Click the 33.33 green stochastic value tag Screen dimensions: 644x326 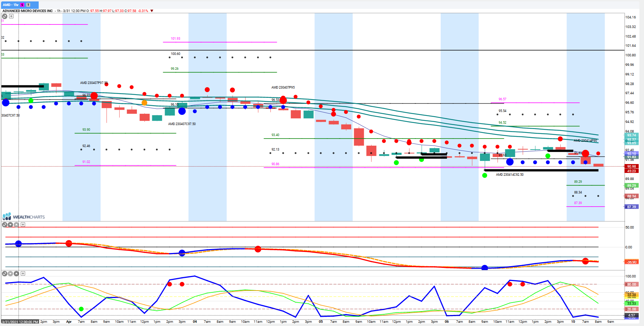coord(631,303)
